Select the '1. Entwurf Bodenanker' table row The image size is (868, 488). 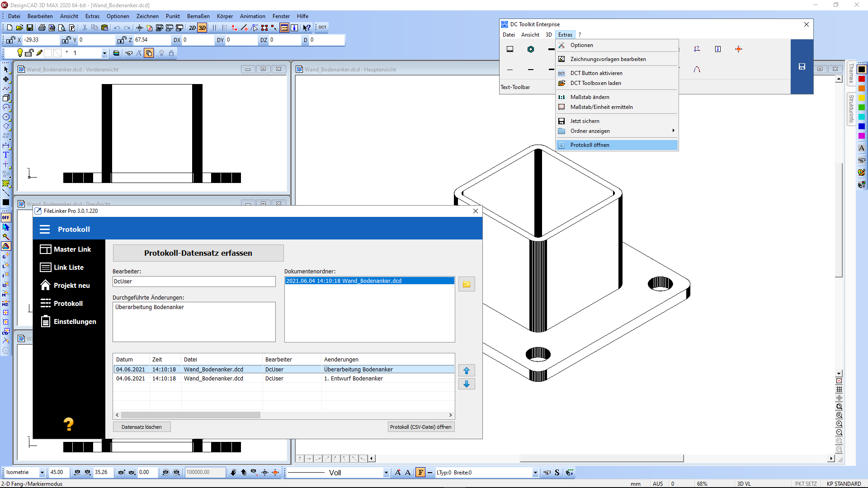coord(284,379)
